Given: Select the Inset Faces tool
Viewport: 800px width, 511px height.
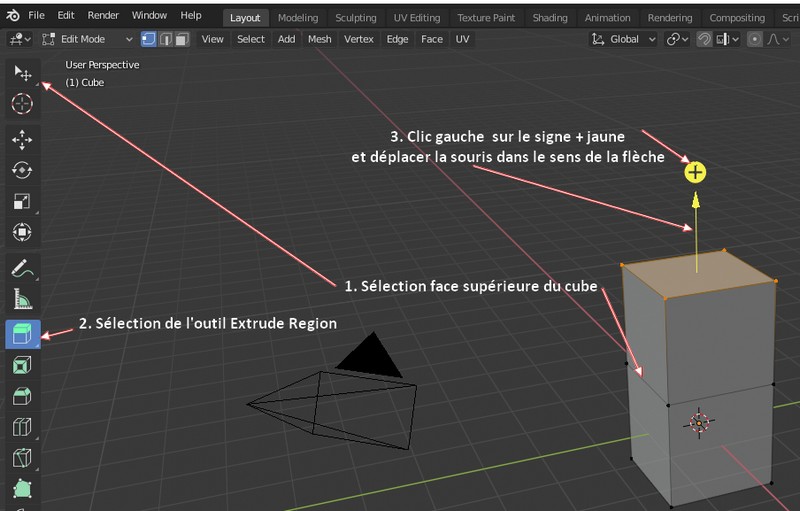Looking at the screenshot, I should coord(22,366).
